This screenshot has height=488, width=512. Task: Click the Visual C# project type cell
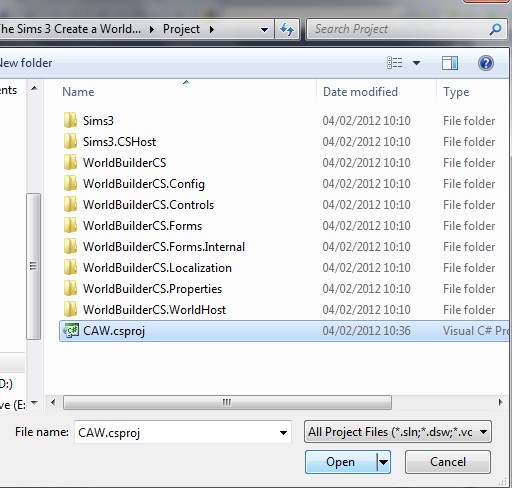(x=475, y=331)
